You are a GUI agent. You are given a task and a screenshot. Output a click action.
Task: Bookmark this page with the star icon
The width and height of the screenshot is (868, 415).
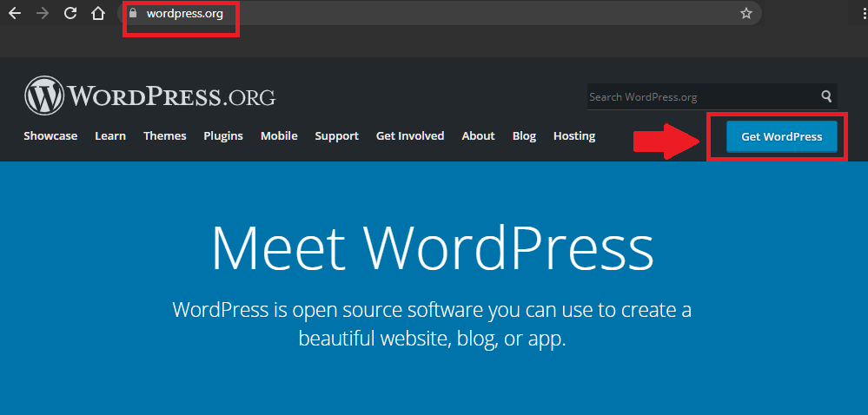tap(746, 13)
